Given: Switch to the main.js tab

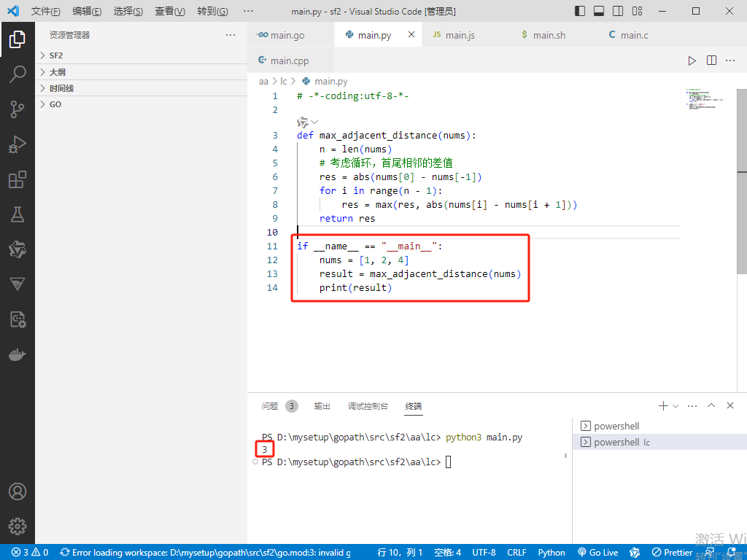Looking at the screenshot, I should [465, 35].
